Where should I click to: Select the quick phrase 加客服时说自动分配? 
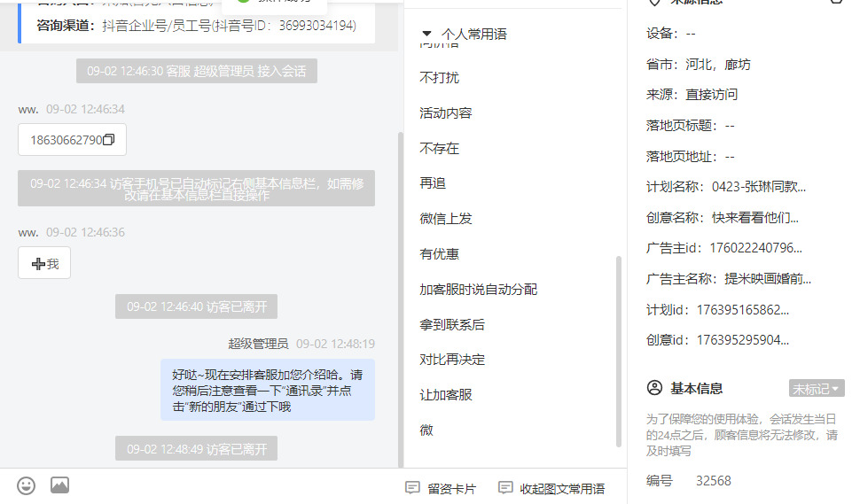point(478,290)
